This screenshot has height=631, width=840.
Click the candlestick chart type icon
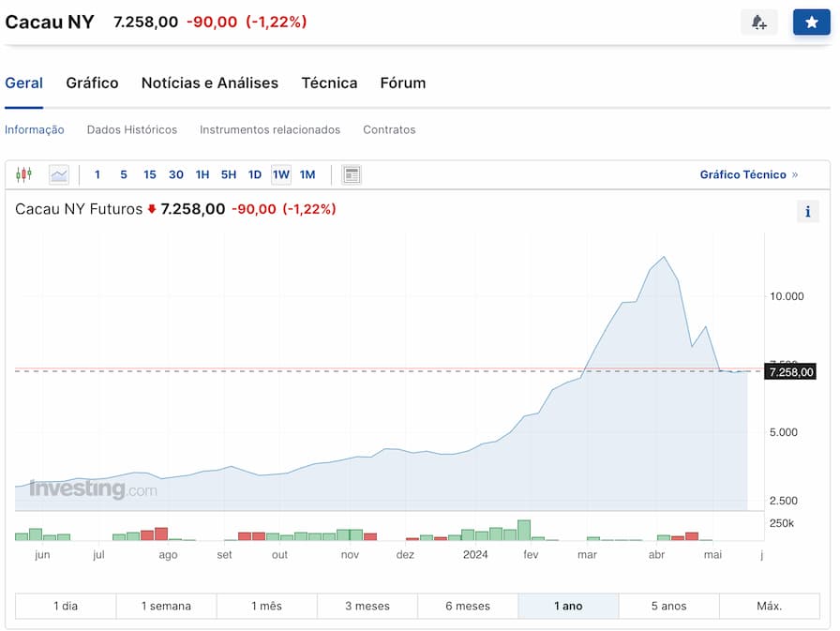[24, 174]
